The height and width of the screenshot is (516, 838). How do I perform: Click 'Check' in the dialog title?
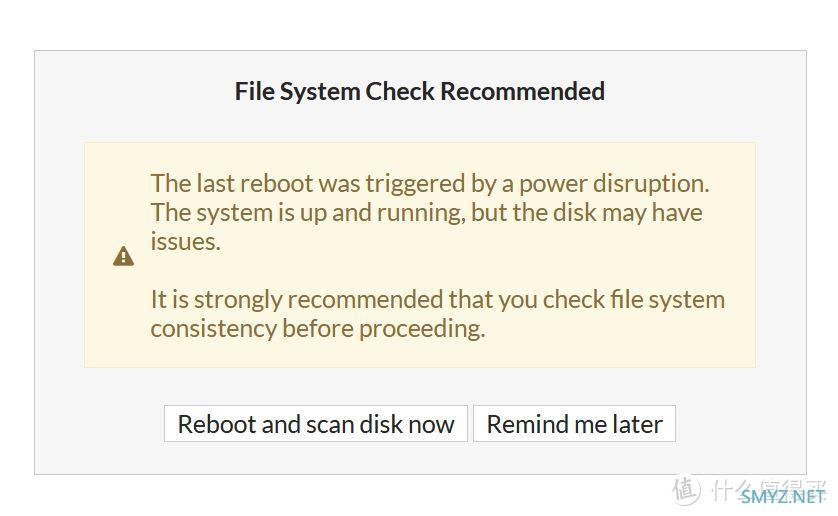pos(400,91)
